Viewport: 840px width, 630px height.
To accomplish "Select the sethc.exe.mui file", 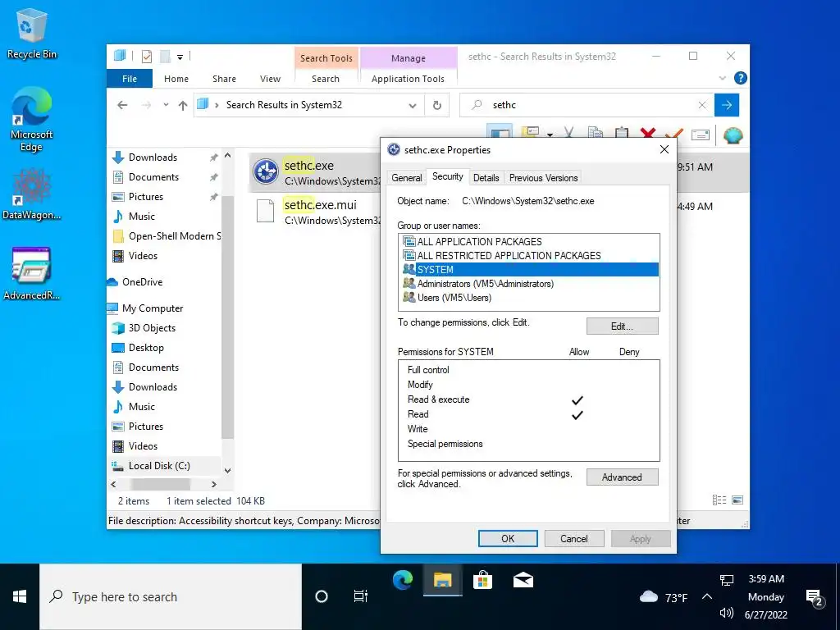I will [x=319, y=211].
